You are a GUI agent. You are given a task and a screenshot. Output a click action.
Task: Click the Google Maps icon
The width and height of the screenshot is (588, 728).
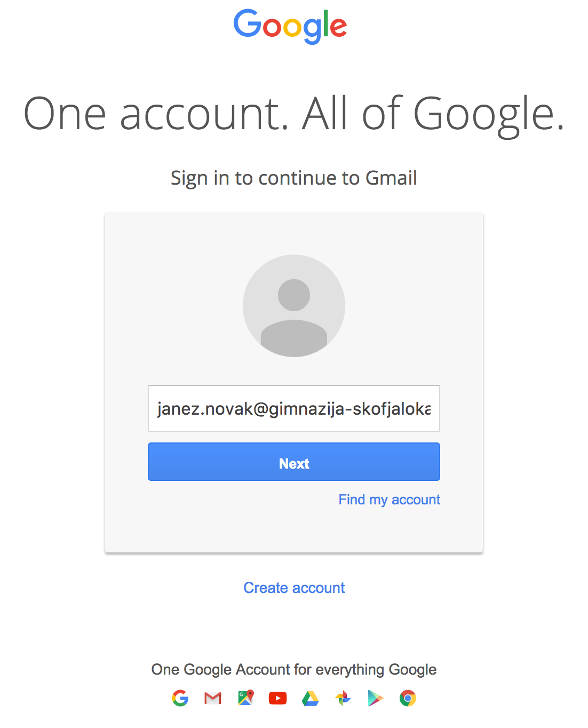coord(245,698)
